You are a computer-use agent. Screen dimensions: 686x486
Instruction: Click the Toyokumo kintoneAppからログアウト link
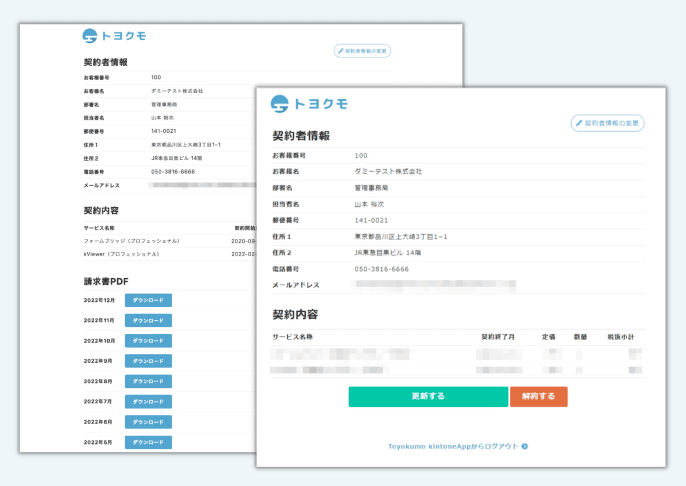[x=453, y=446]
